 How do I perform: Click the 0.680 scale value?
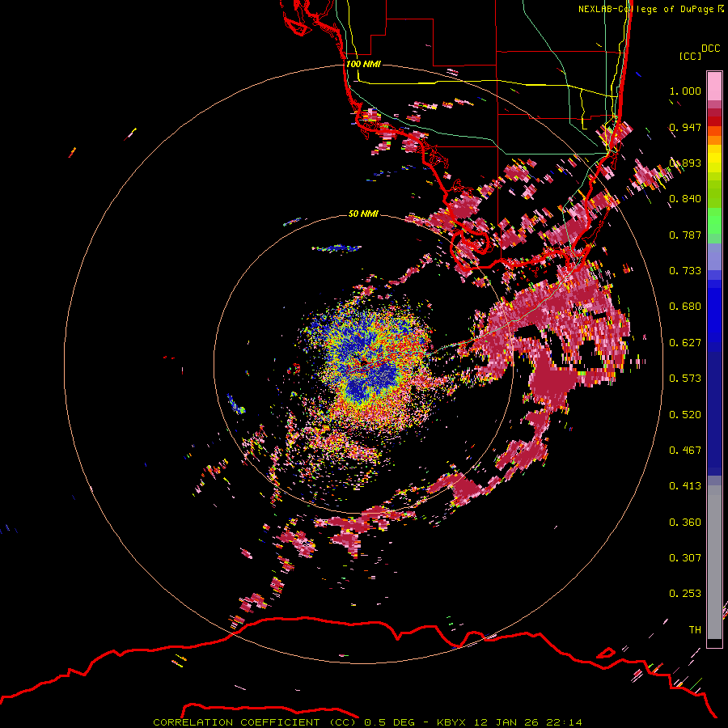coord(685,307)
